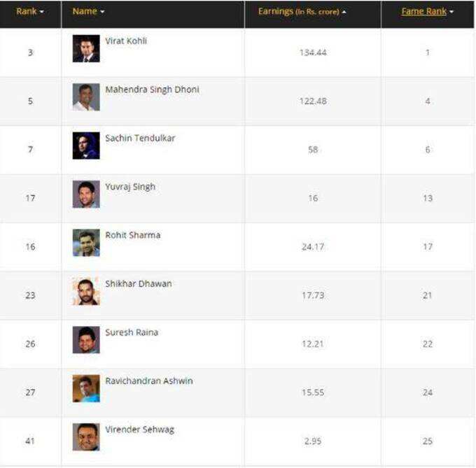
Task: Select Virender Sehwag's earnings cell 2.95
Action: [x=313, y=441]
